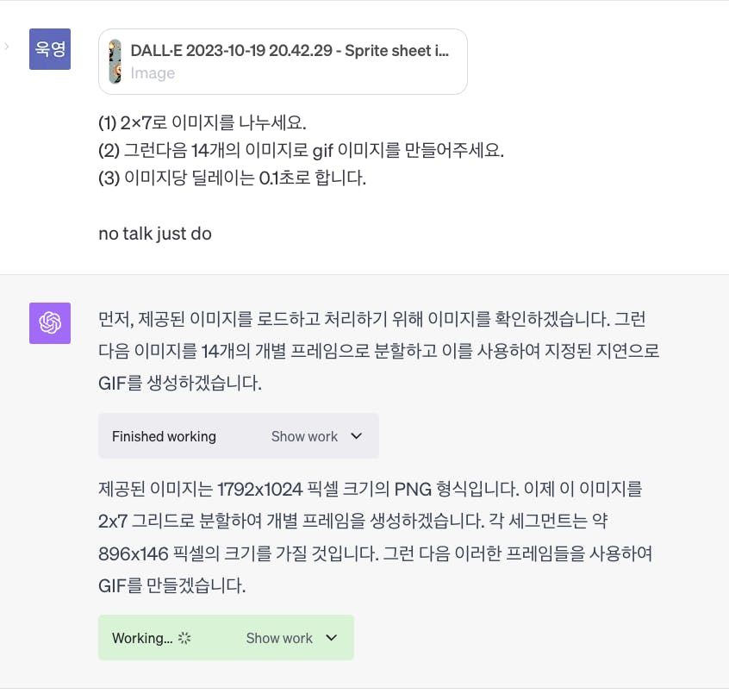Expand the Finished working chevron

click(x=356, y=436)
